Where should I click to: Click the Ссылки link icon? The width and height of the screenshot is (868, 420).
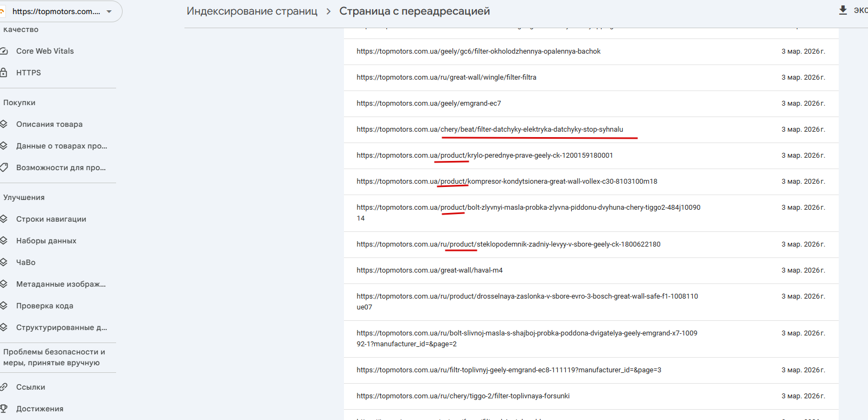click(x=3, y=387)
